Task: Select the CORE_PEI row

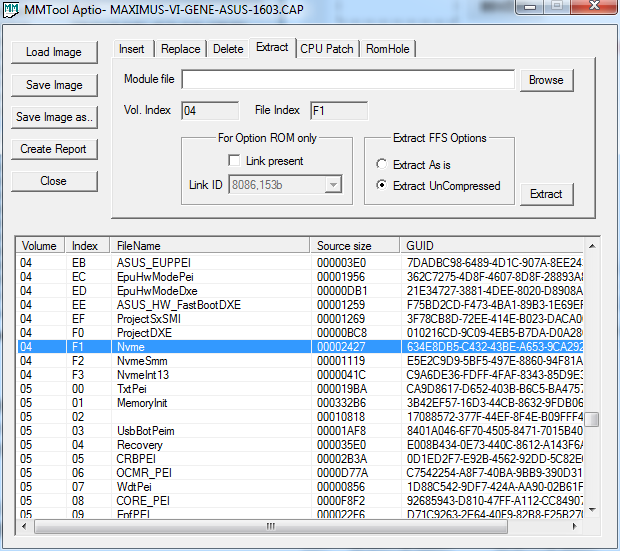Action: (x=300, y=501)
